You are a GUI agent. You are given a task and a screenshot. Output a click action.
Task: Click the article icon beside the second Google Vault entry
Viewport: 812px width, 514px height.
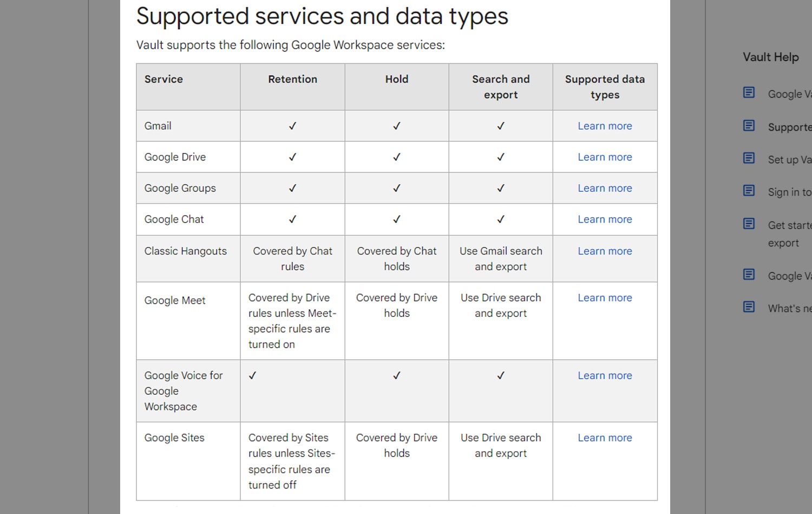coord(749,275)
